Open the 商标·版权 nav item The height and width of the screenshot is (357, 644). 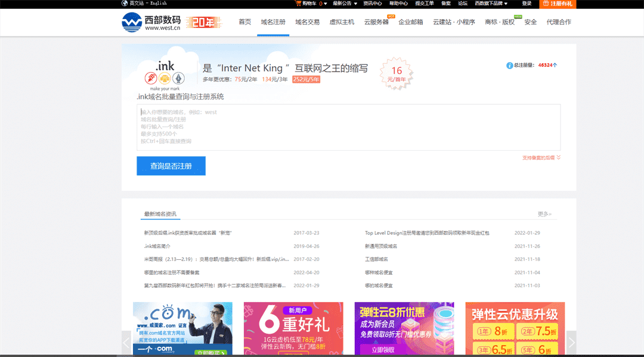(500, 22)
